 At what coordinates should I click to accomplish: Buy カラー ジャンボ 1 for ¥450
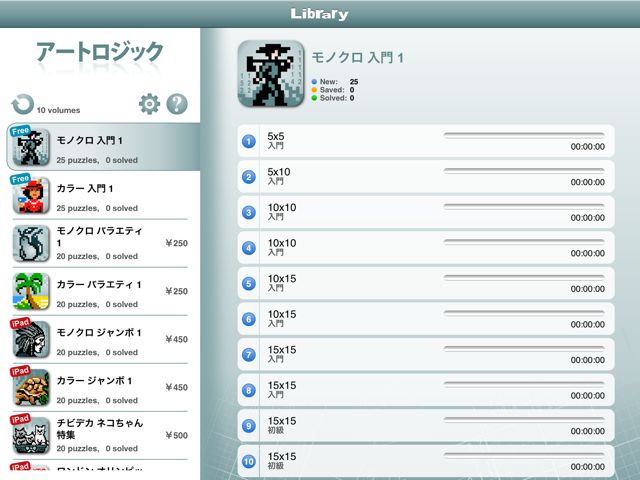point(176,387)
